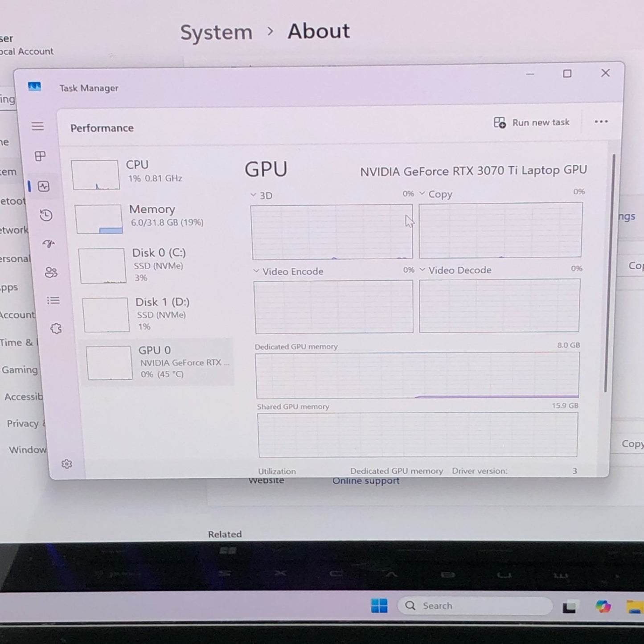
Task: Click System breadcrumb in Settings window
Action: [216, 33]
